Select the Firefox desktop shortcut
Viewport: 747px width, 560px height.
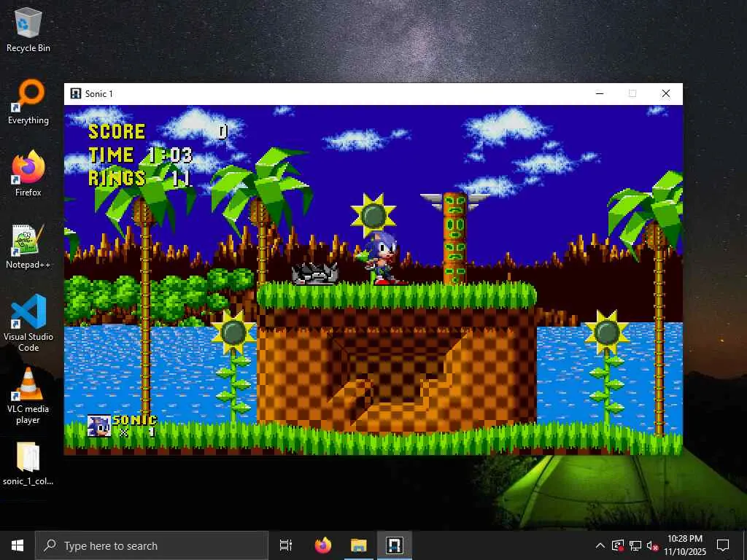pos(28,174)
